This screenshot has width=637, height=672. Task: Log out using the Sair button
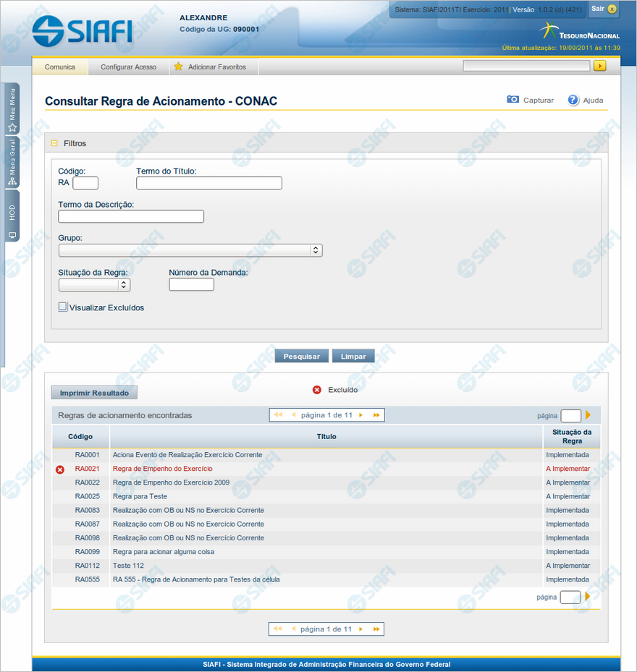pyautogui.click(x=602, y=9)
